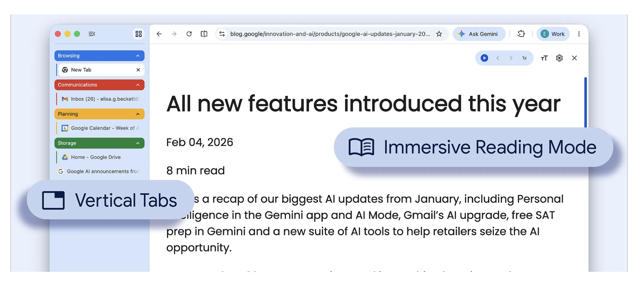Adjust text size in reading mode

pos(544,58)
